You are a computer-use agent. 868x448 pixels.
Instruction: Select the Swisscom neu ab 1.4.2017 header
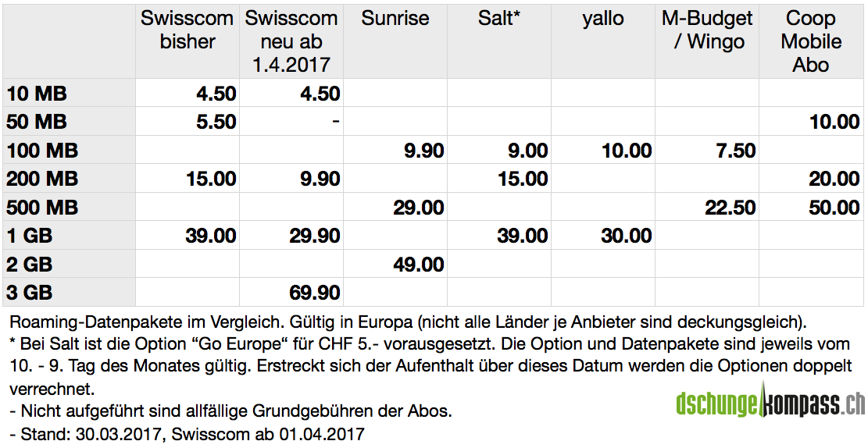pos(291,41)
